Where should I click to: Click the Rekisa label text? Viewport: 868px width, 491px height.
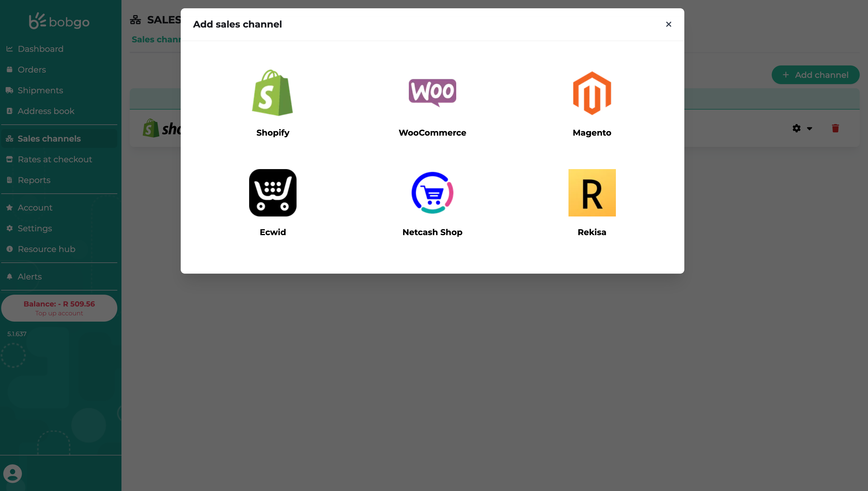click(x=592, y=232)
